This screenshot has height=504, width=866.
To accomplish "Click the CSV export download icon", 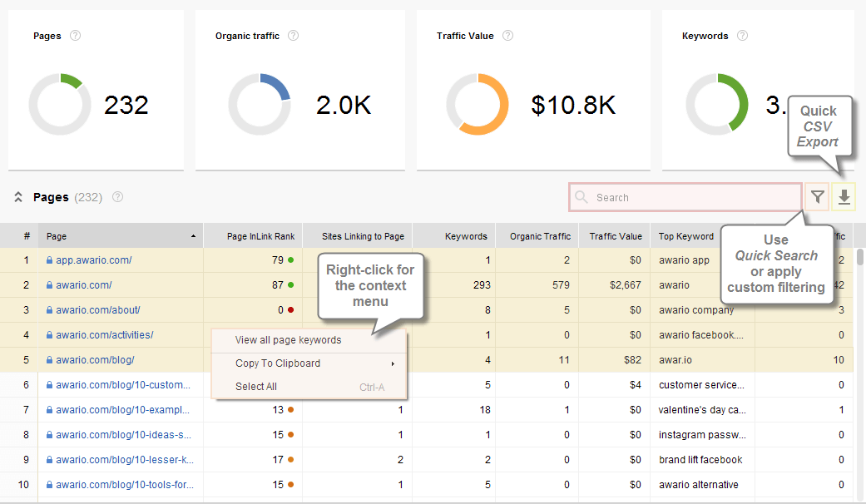I will pyautogui.click(x=844, y=196).
